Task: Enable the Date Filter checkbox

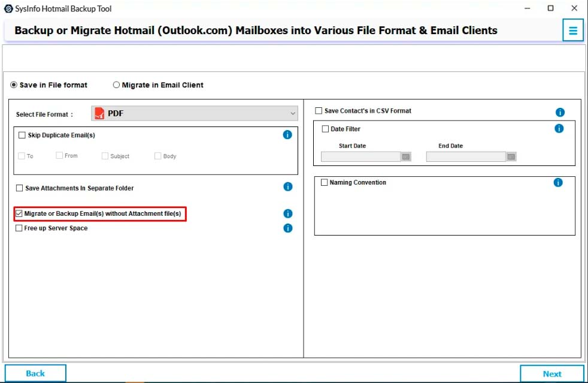Action: click(x=325, y=129)
